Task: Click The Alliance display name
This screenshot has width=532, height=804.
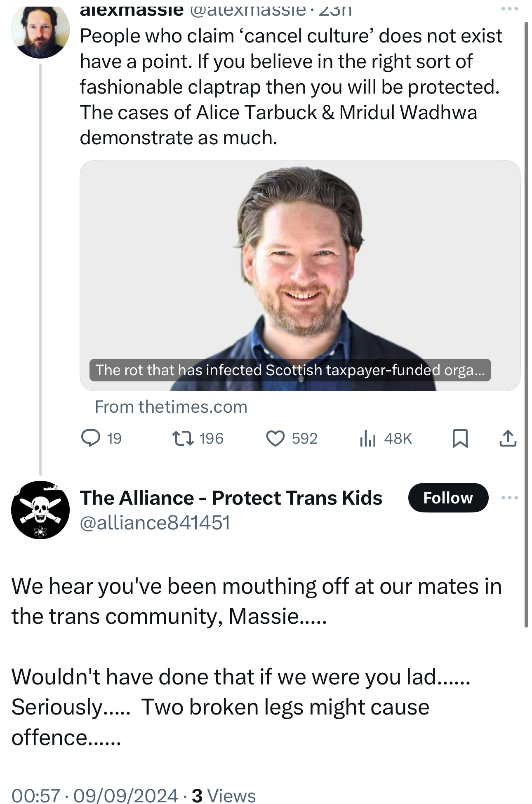Action: [x=231, y=498]
